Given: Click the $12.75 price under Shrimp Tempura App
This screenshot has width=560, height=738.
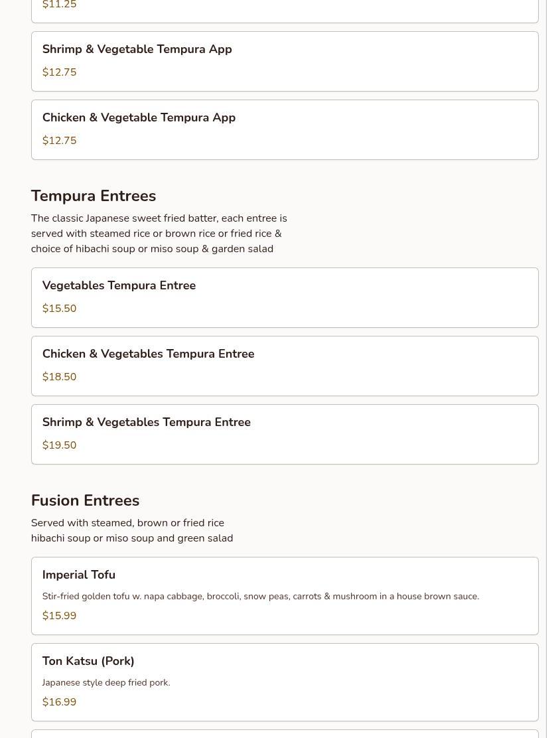Looking at the screenshot, I should 59,72.
